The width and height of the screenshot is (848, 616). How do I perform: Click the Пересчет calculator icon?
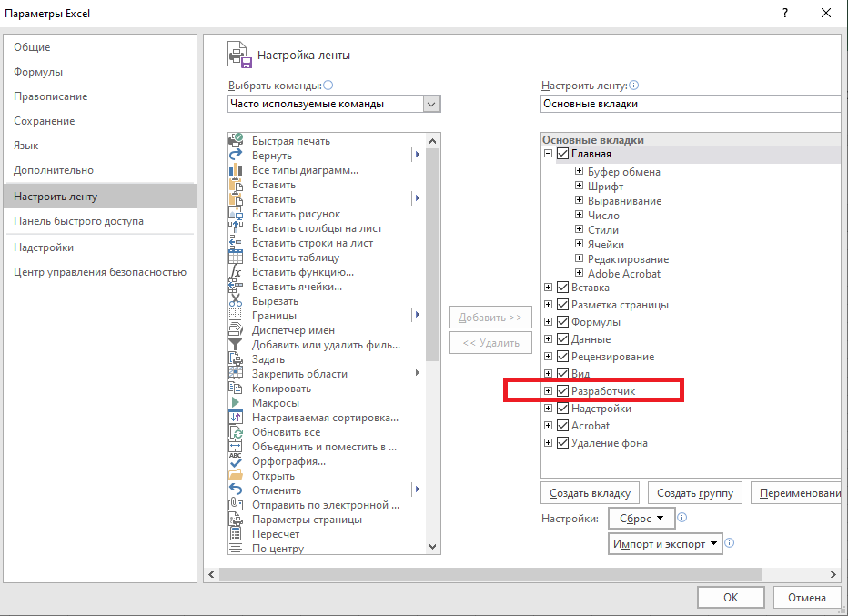click(x=236, y=534)
